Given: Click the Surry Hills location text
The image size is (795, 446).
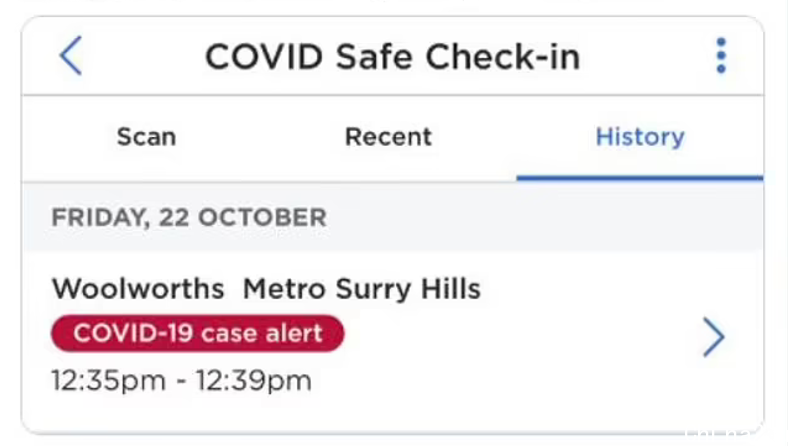Looking at the screenshot, I should (x=408, y=290).
